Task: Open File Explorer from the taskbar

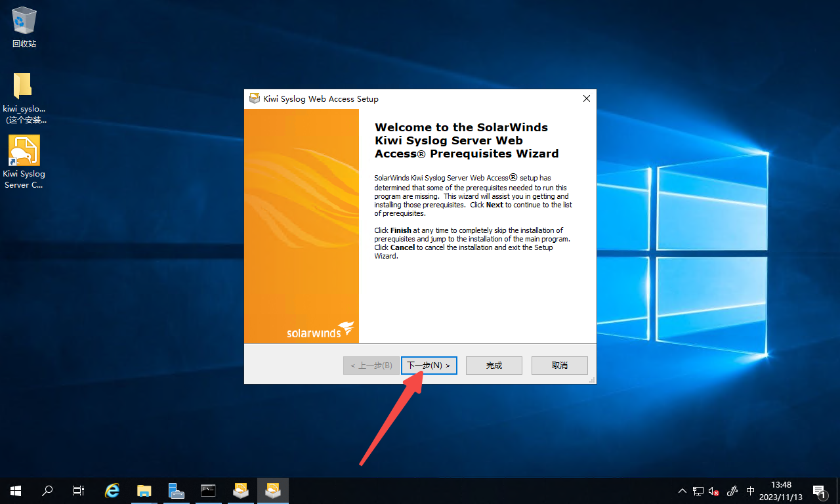Action: (144, 490)
